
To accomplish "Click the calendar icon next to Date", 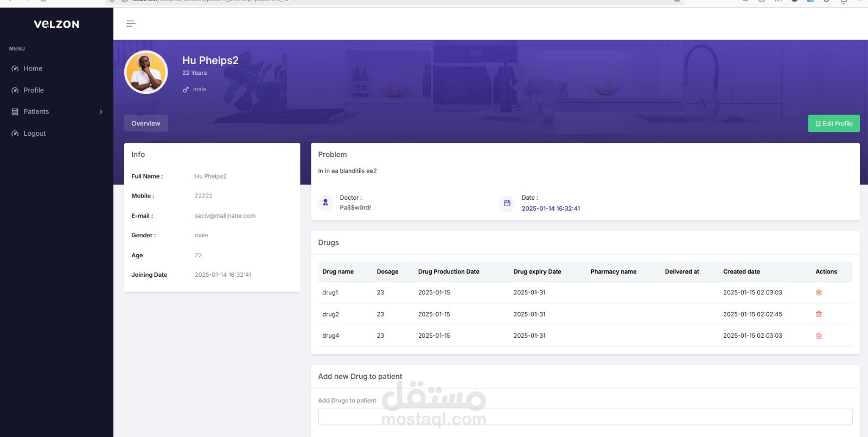I will (x=507, y=203).
